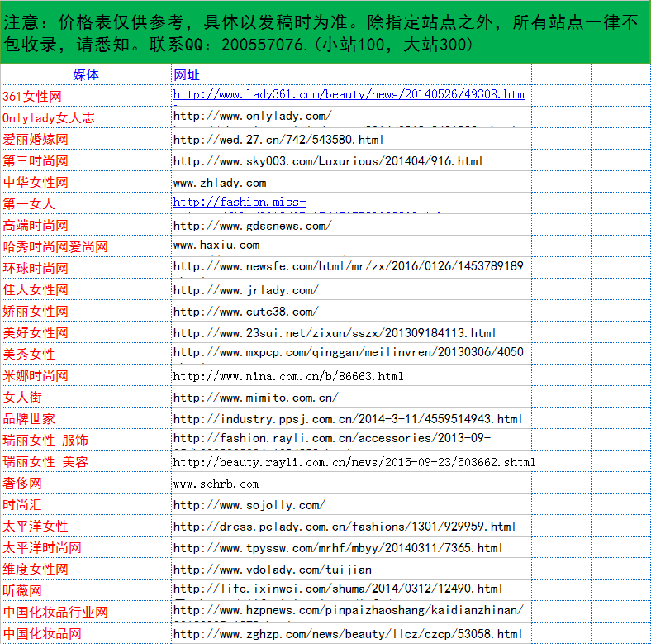Screen dimensions: 651x644
Task: Select the Onlylady女人志 cell
Action: (x=86, y=117)
